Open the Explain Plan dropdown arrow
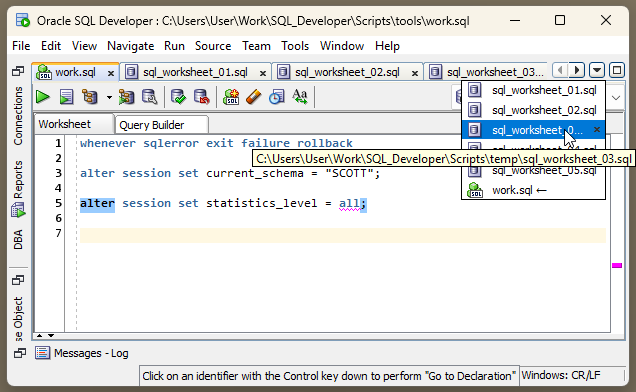 [x=109, y=97]
